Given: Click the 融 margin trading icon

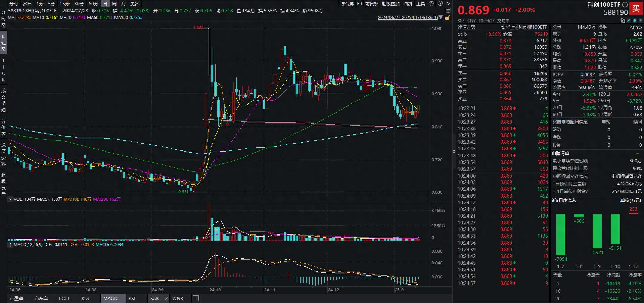Looking at the screenshot, I should (622, 20).
